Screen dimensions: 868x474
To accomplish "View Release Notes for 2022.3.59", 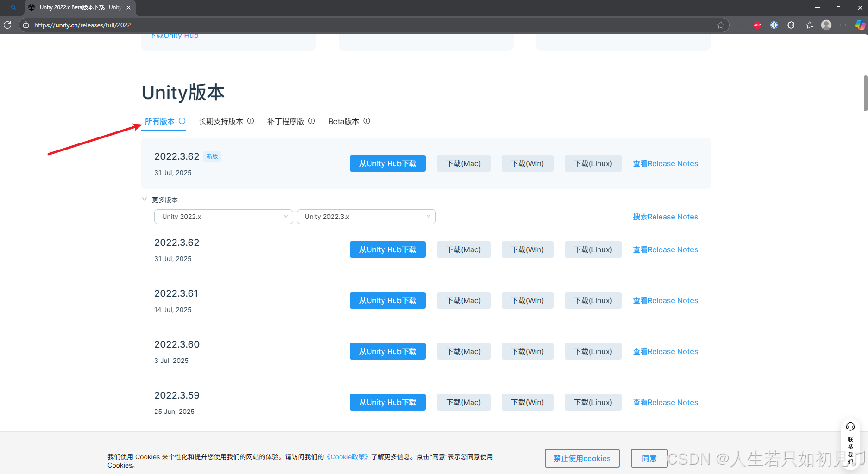I will pyautogui.click(x=665, y=402).
